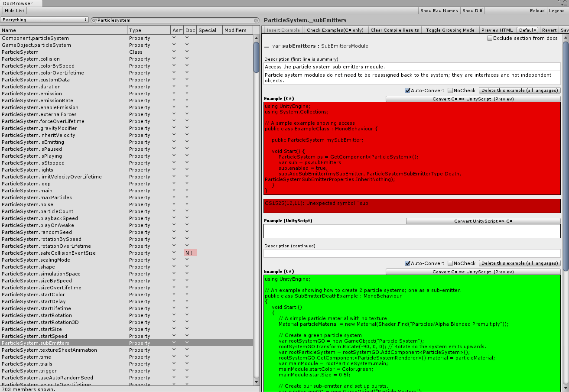Click Convert UnityScript => C# button
Screen dimensions: 569x392
pos(483,221)
